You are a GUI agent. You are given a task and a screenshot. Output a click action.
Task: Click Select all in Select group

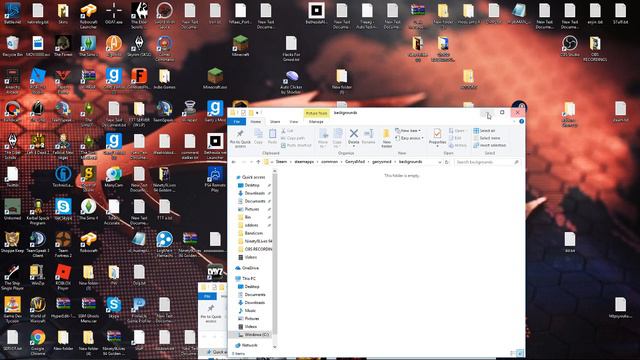click(x=484, y=131)
